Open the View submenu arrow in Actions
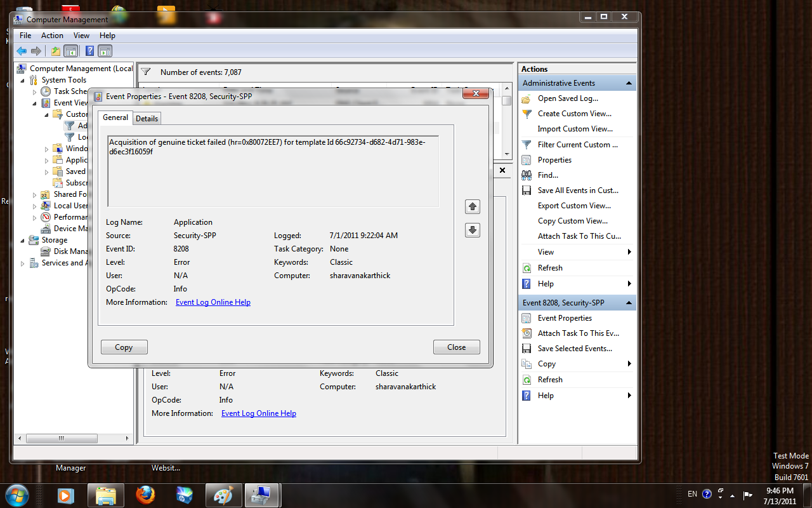This screenshot has height=508, width=812. [629, 252]
